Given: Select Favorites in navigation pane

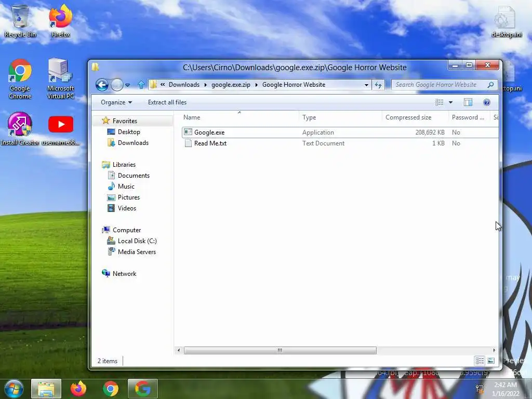Looking at the screenshot, I should tap(125, 121).
